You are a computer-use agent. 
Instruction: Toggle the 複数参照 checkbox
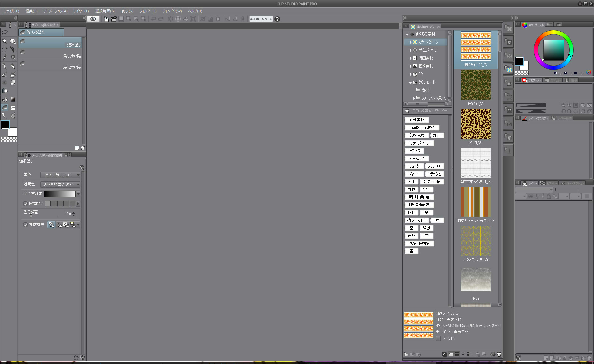pyautogui.click(x=26, y=225)
